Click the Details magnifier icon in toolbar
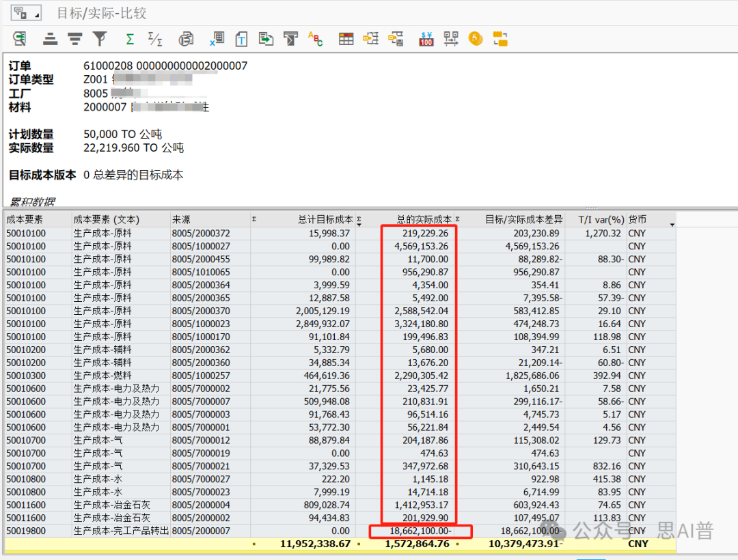 (x=20, y=39)
